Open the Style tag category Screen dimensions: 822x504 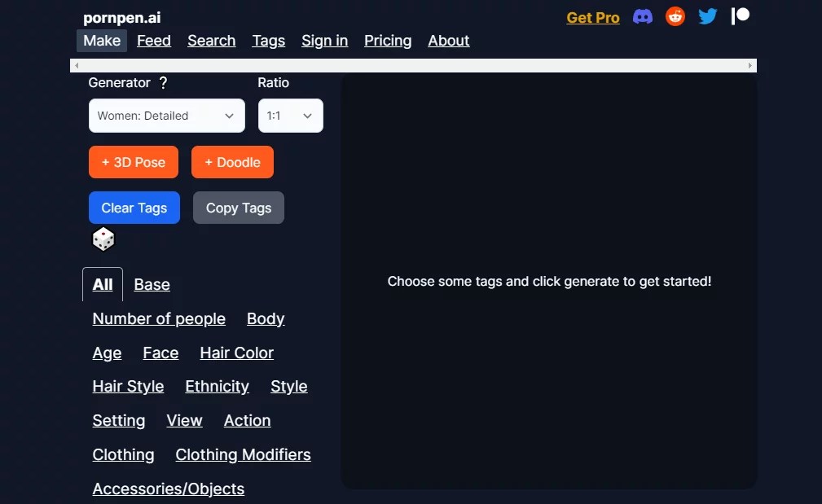(x=289, y=387)
